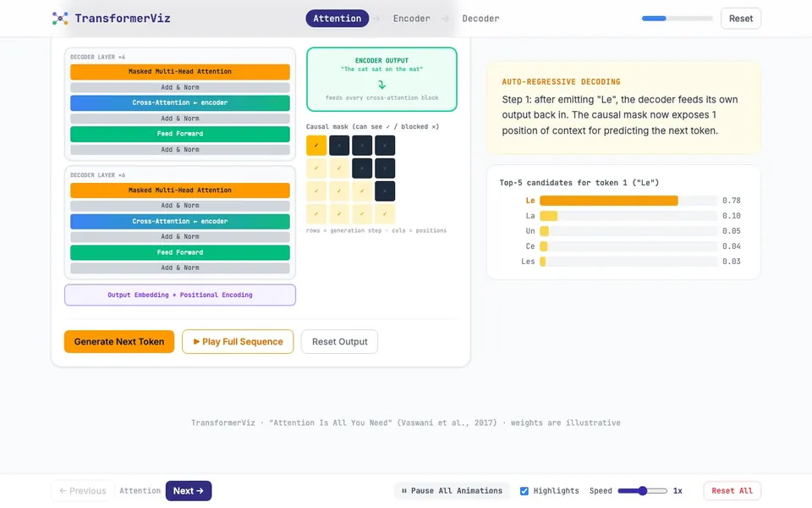The image size is (812, 508).
Task: Click the Reset Output button
Action: pyautogui.click(x=340, y=341)
